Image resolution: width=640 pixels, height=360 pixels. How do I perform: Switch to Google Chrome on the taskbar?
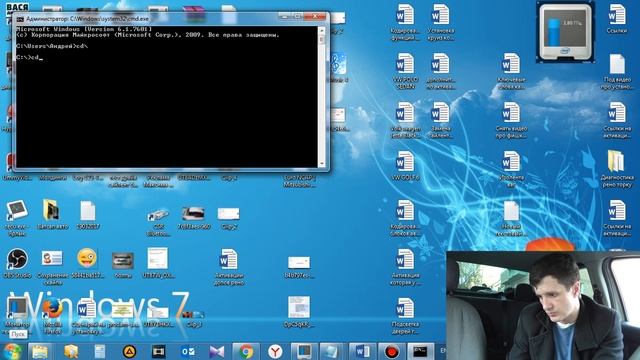coord(246,351)
